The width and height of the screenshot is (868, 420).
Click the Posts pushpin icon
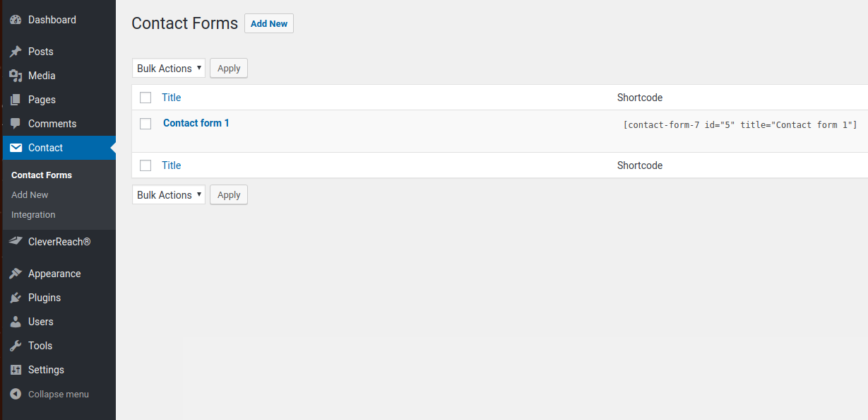(x=16, y=52)
